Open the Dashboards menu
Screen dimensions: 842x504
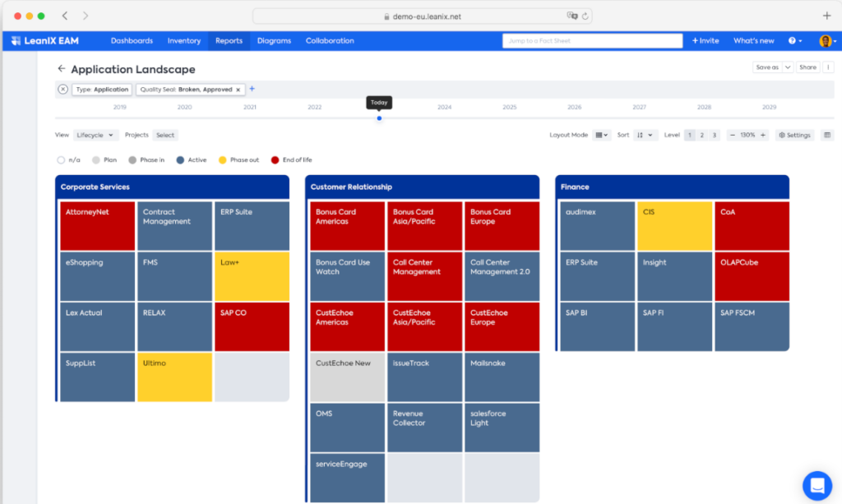(x=132, y=41)
